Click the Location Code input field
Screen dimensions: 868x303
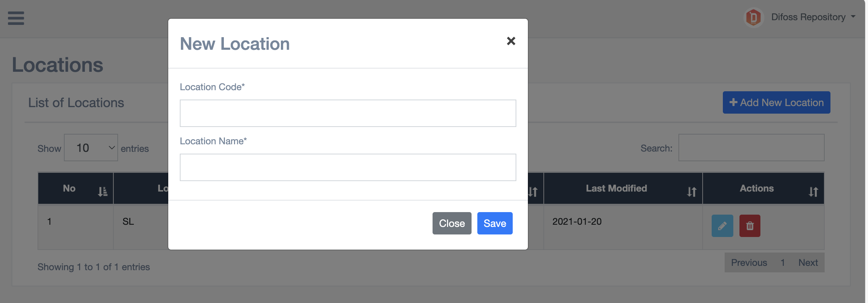click(x=348, y=113)
